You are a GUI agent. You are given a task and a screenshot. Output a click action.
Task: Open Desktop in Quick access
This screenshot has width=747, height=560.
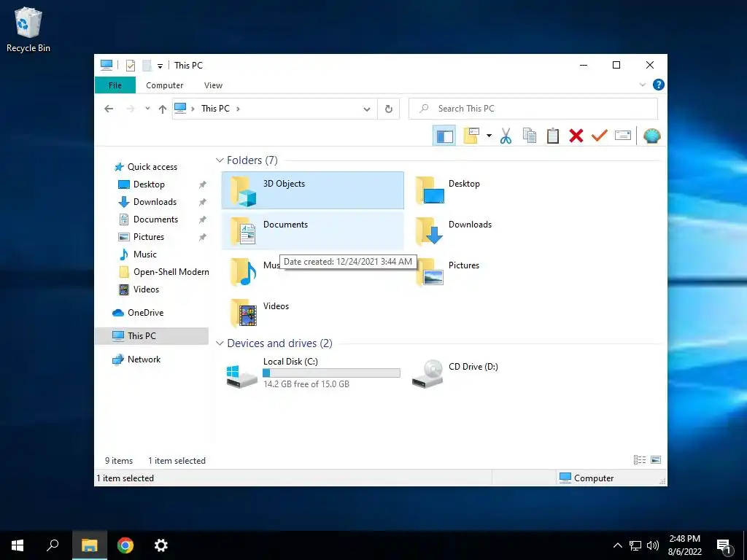(149, 184)
